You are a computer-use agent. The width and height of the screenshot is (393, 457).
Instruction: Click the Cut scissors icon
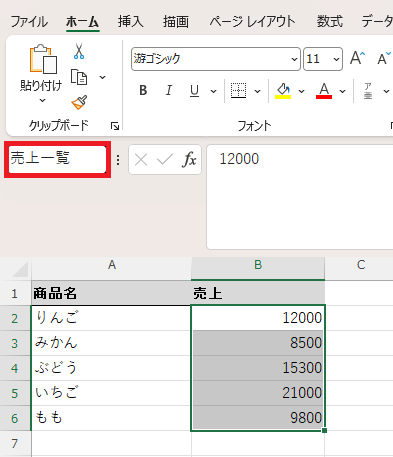click(79, 52)
